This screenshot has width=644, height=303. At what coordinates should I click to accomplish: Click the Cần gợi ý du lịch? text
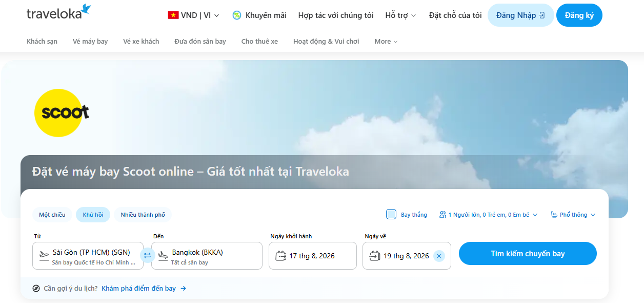(x=71, y=289)
